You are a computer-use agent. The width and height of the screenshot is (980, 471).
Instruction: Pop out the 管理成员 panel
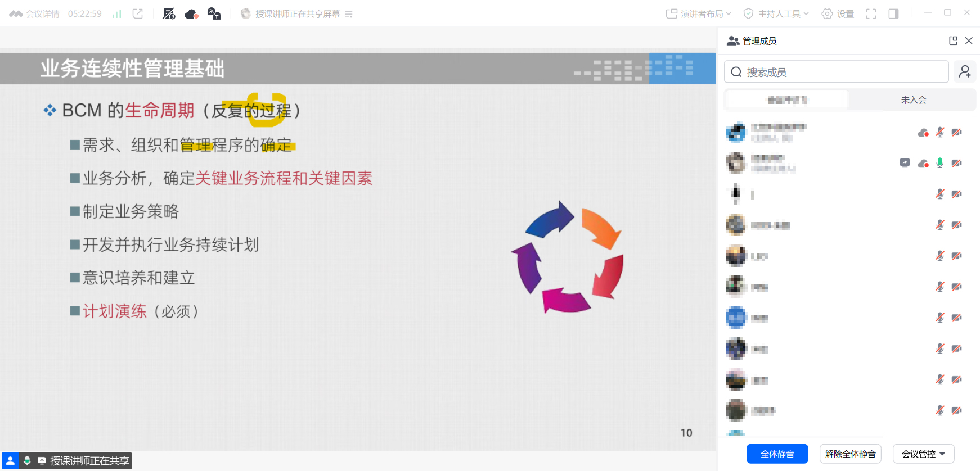(953, 40)
